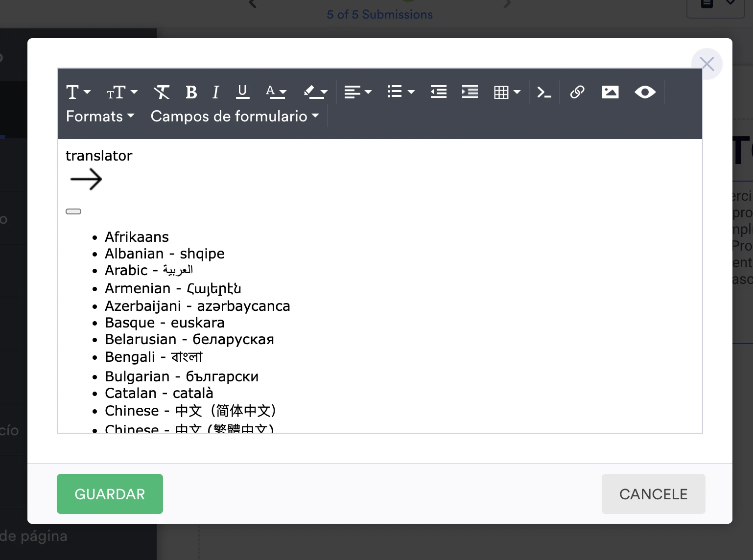Apply bold formatting to text
This screenshot has height=560, width=753.
(191, 92)
